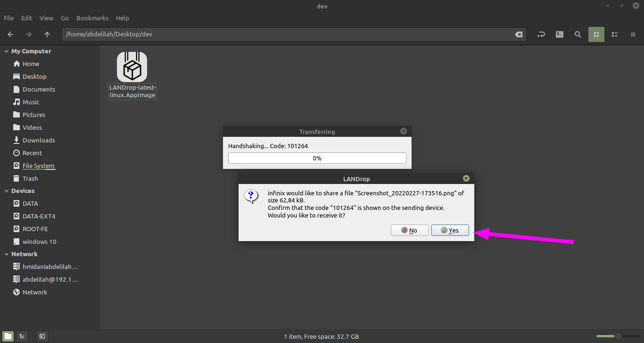Open the LANDrop-latest-linux.AppImage file icon
Image resolution: width=644 pixels, height=343 pixels.
[x=132, y=67]
